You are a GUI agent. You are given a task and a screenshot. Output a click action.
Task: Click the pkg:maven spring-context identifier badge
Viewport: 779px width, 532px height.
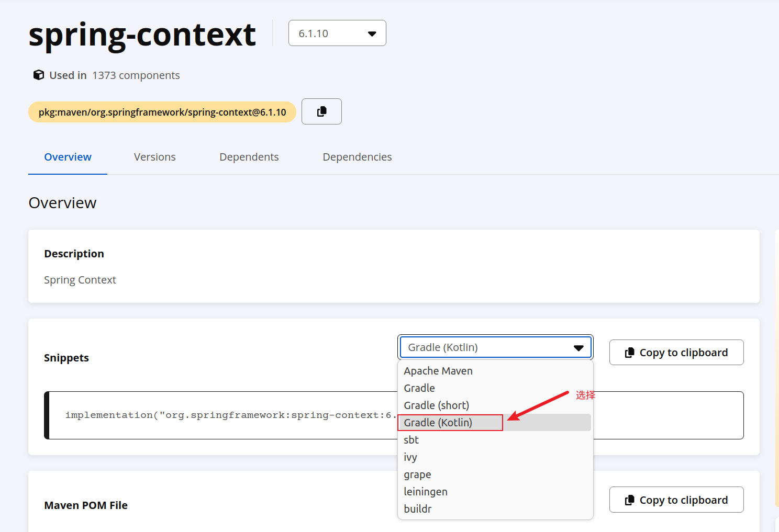coord(162,112)
